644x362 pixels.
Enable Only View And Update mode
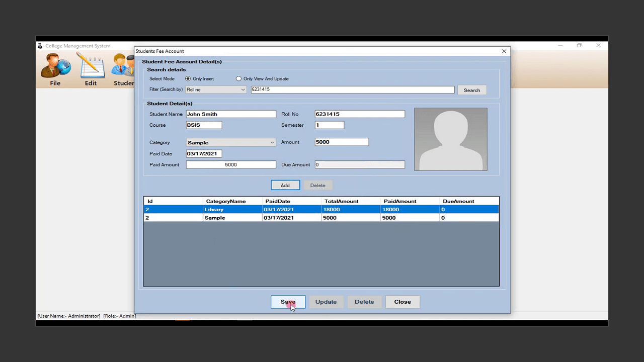click(238, 78)
